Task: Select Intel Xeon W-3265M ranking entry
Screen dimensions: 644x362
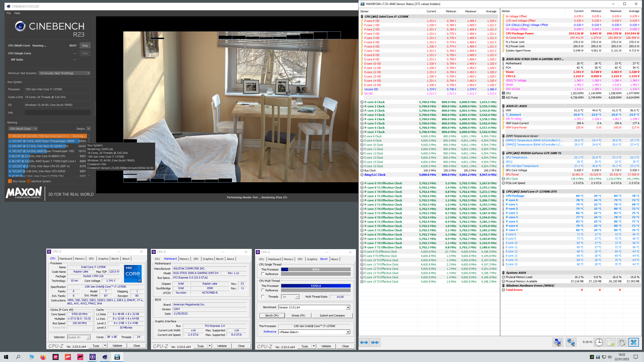Action: [x=47, y=146]
